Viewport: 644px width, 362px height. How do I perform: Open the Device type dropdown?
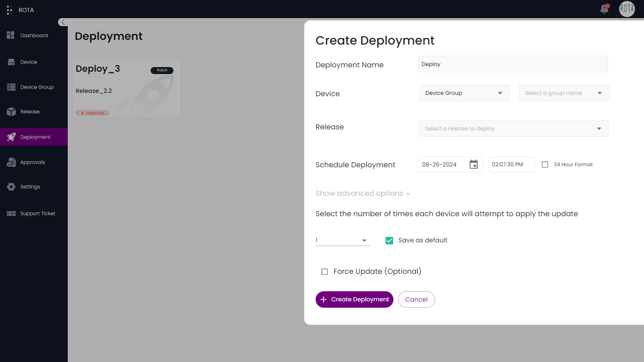click(x=463, y=93)
